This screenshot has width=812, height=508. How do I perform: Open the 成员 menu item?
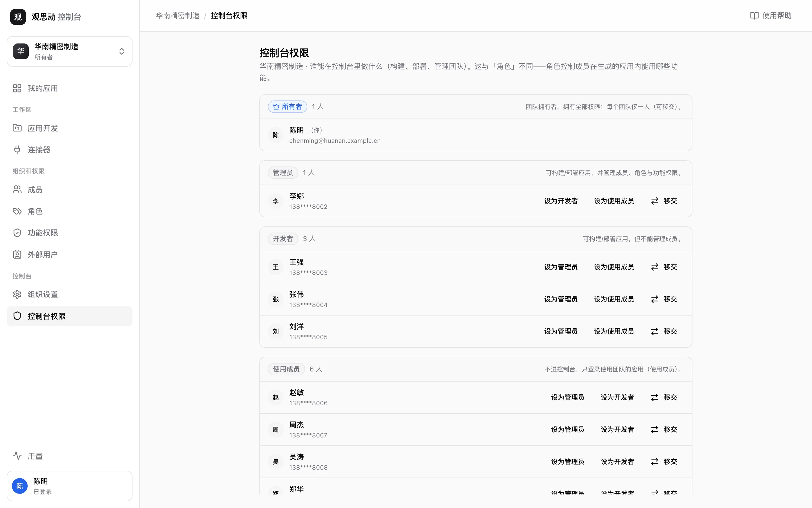(x=70, y=190)
